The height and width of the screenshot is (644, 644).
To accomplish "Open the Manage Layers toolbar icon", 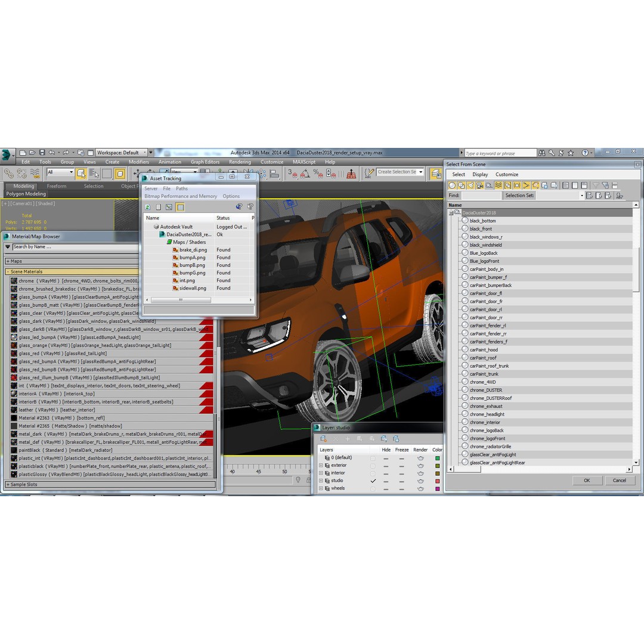I will pos(436,174).
